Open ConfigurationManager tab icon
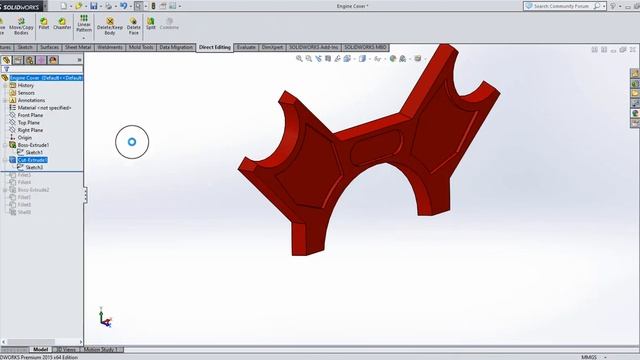The width and height of the screenshot is (640, 360). (x=30, y=60)
